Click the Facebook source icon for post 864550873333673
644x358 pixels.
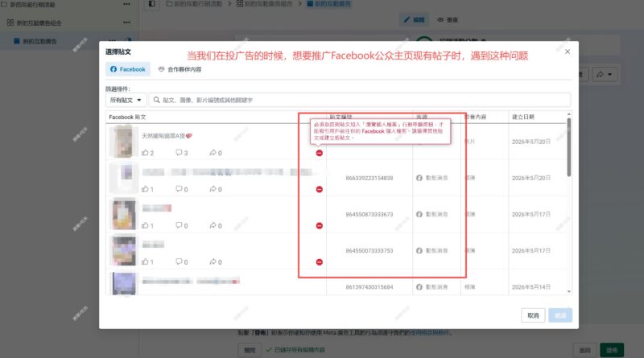point(419,214)
